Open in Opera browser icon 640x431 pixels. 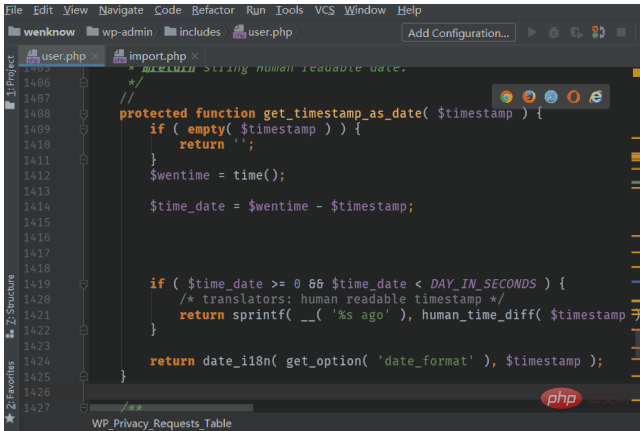573,97
